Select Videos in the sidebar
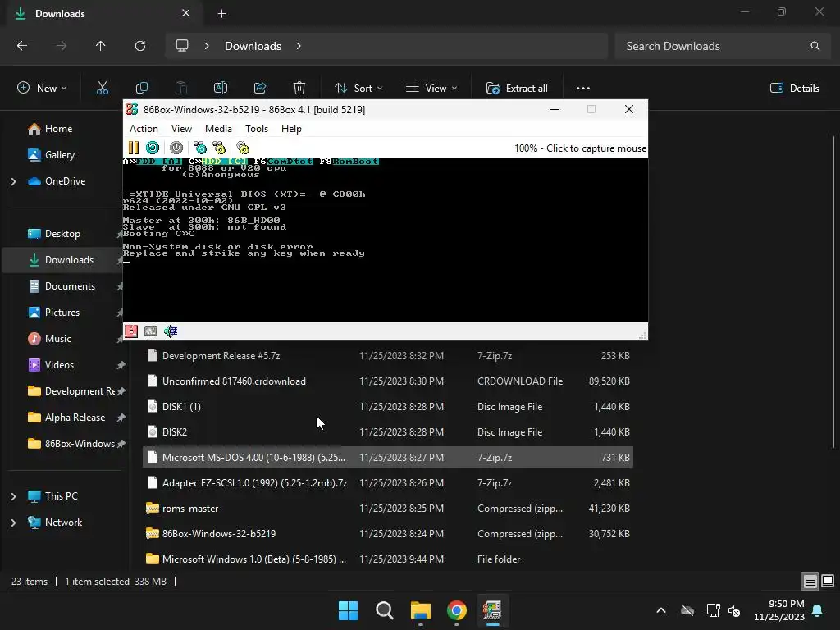This screenshot has height=630, width=840. [59, 365]
